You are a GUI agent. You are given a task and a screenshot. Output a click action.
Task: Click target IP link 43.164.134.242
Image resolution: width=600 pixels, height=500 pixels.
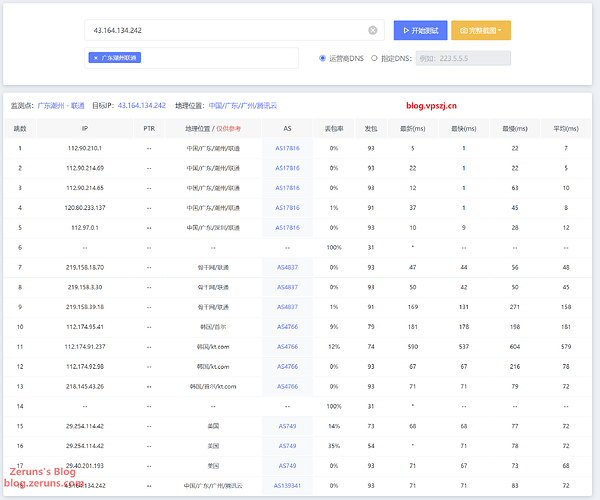click(x=141, y=105)
